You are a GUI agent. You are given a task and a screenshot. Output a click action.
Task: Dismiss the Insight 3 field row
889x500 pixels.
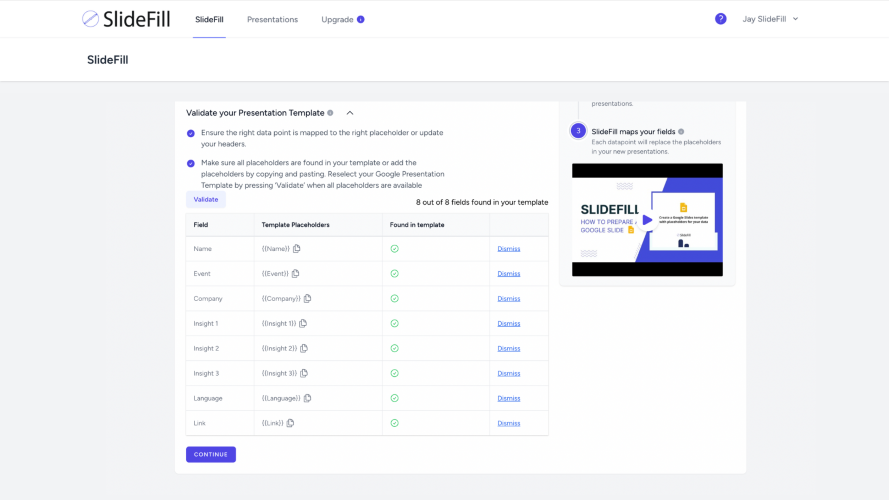(509, 373)
